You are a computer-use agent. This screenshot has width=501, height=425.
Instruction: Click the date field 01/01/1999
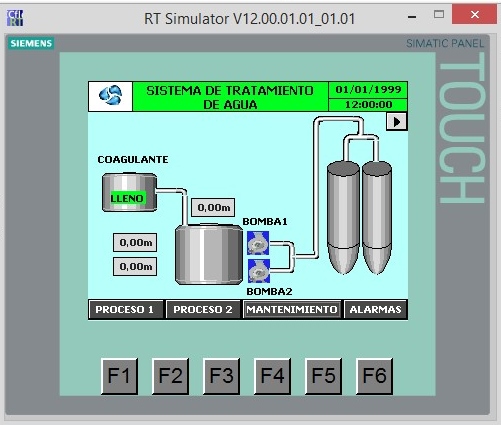click(x=368, y=90)
